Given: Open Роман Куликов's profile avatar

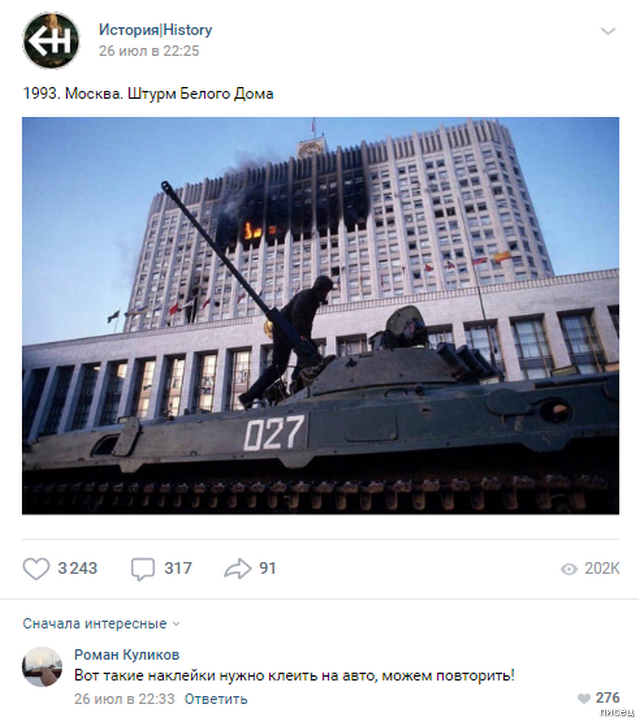Looking at the screenshot, I should click(x=42, y=667).
